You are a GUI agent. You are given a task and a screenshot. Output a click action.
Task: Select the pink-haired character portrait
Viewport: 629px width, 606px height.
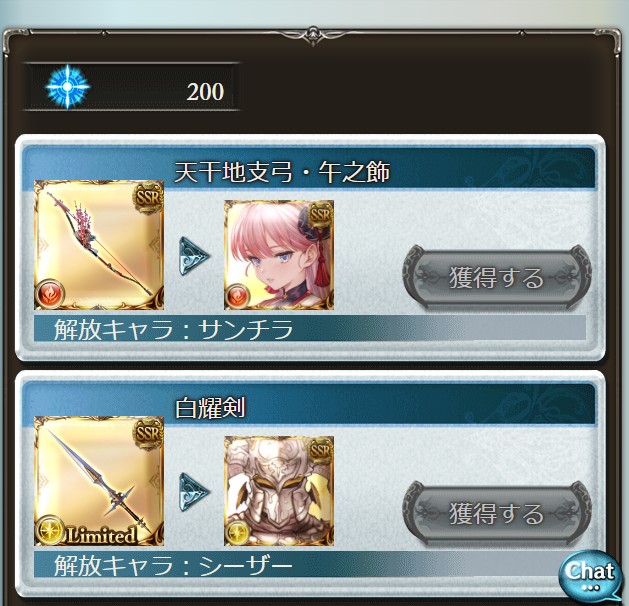[279, 255]
